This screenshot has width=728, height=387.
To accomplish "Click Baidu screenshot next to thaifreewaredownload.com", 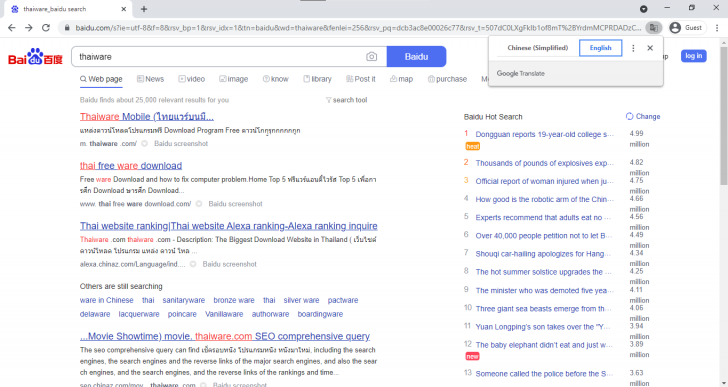I will pos(235,204).
